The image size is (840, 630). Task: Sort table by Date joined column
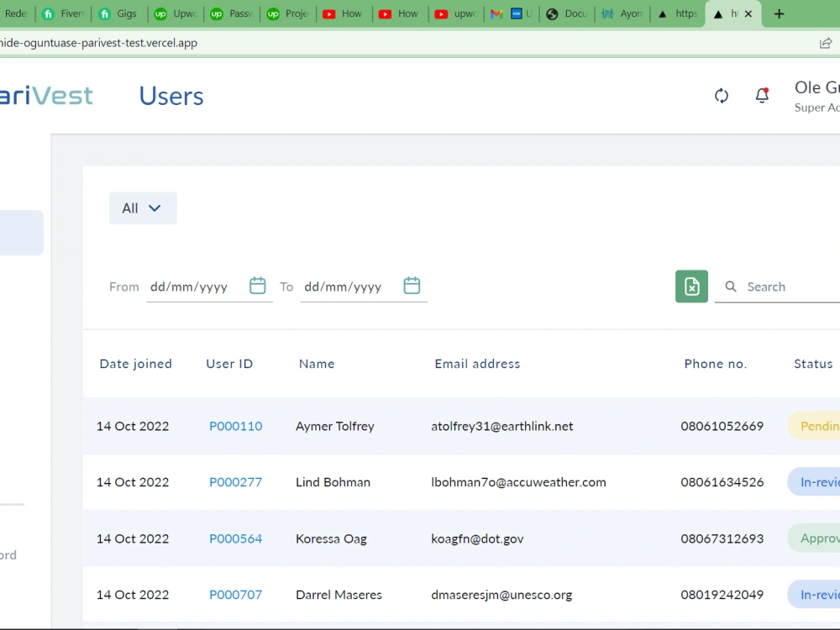pyautogui.click(x=135, y=364)
